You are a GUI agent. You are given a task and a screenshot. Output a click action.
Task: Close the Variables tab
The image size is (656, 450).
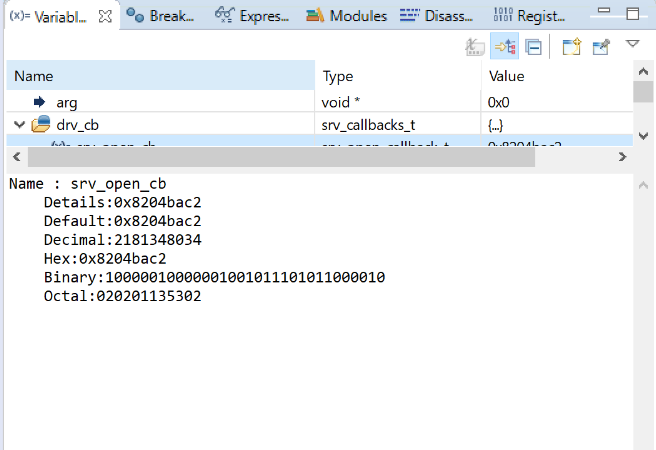[x=106, y=16]
